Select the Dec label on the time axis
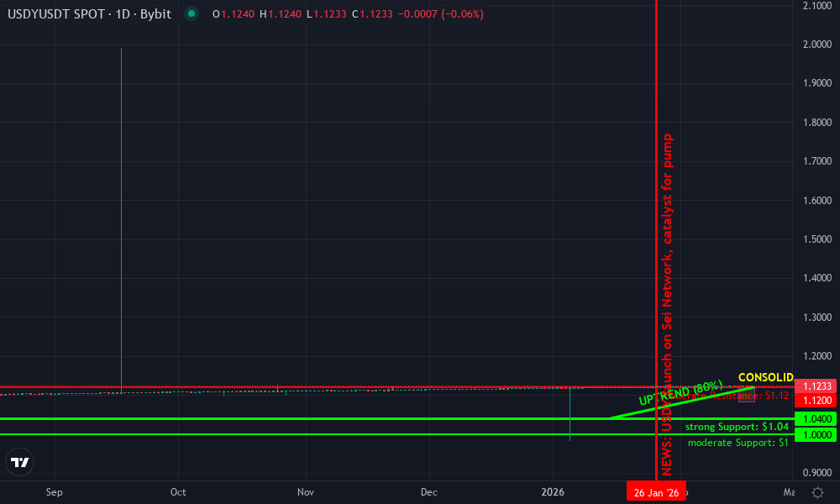This screenshot has width=840, height=504. 428,492
